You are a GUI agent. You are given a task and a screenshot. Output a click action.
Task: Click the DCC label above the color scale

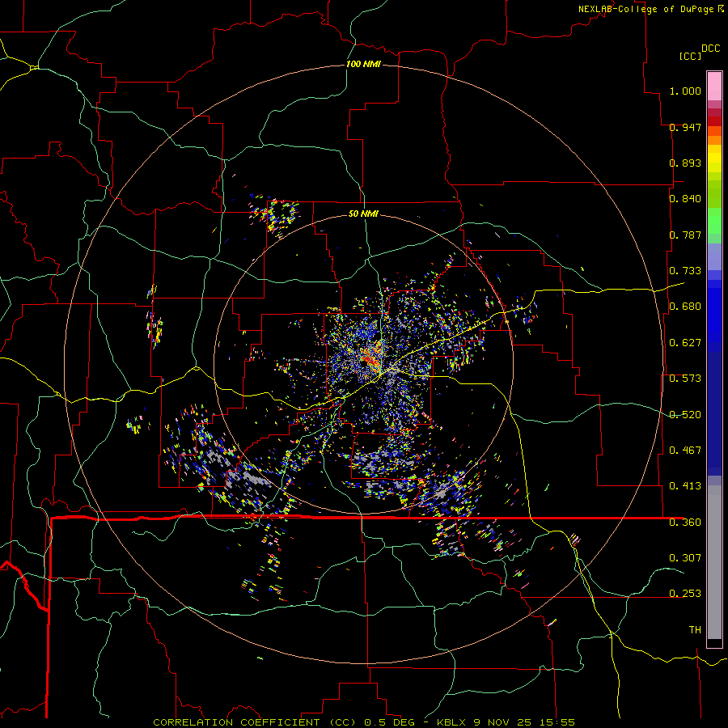coord(710,49)
